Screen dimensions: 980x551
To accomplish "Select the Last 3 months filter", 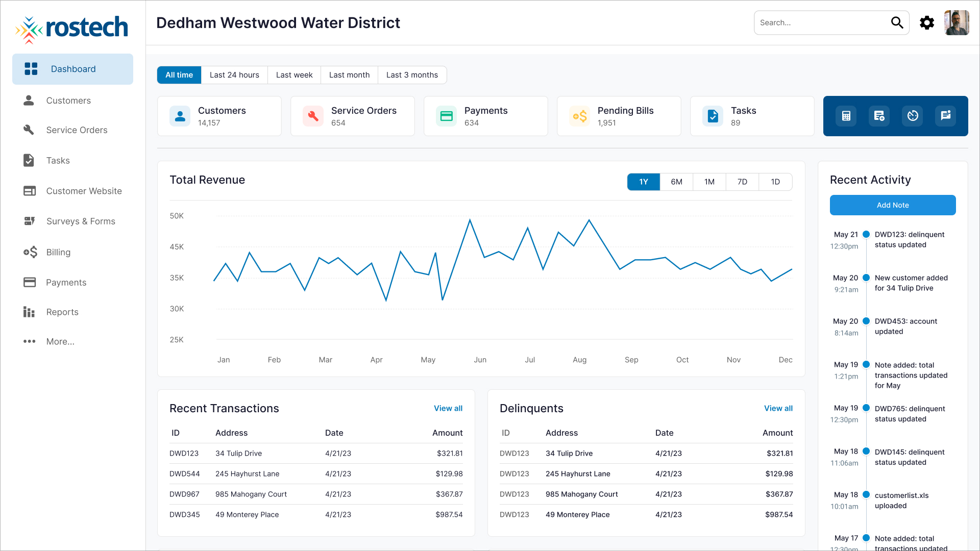I will click(412, 75).
